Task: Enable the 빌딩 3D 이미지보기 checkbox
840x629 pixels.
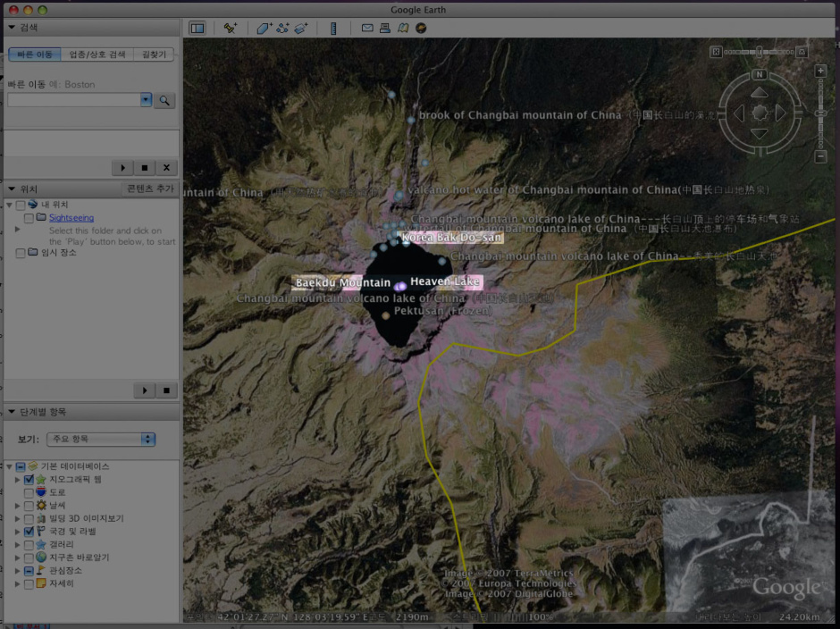Action: click(x=29, y=518)
